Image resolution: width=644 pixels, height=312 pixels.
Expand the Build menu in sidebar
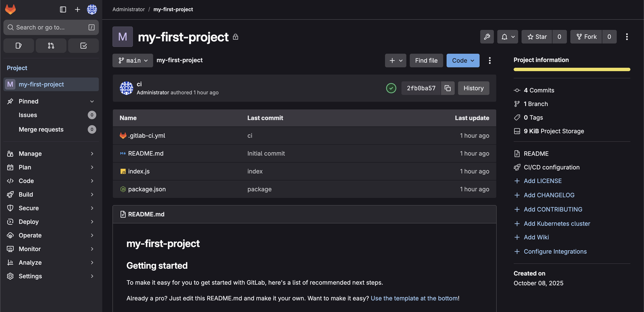click(x=50, y=194)
